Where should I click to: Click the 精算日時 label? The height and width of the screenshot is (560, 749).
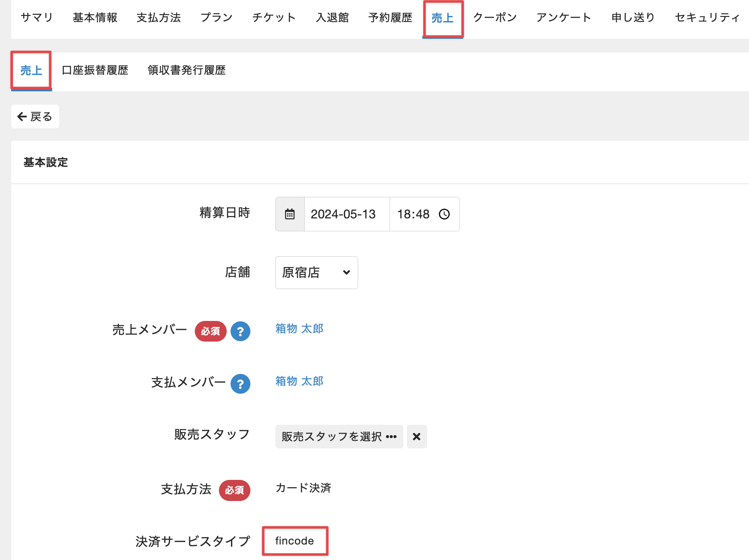[x=225, y=213]
